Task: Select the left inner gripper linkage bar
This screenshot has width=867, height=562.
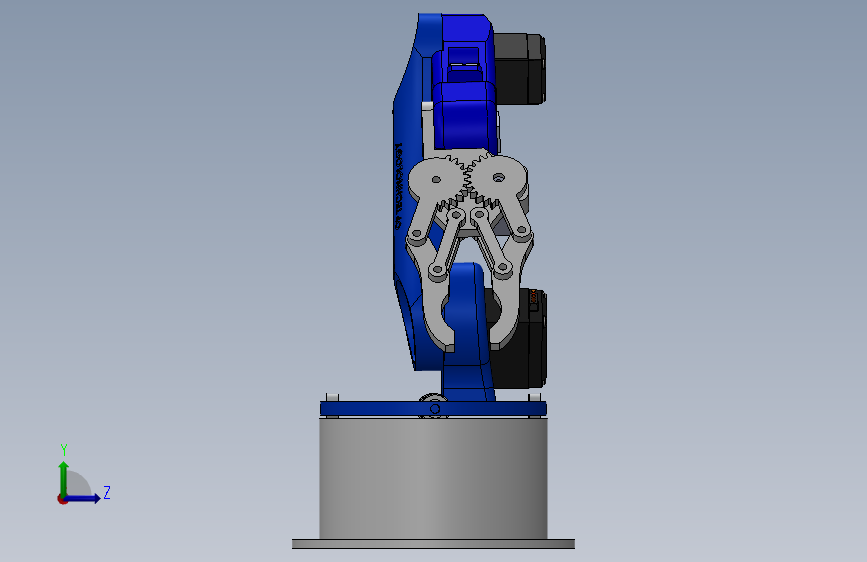Action: click(x=447, y=242)
